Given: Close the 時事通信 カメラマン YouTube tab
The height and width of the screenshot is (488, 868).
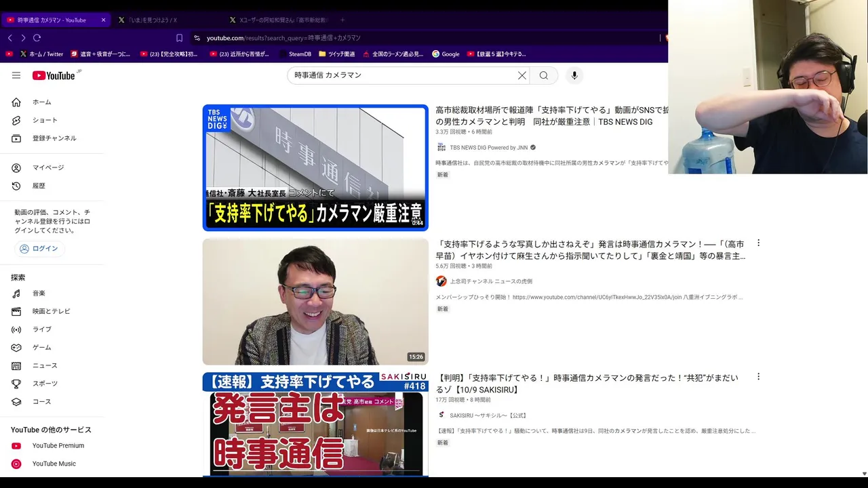Looking at the screenshot, I should click(103, 20).
